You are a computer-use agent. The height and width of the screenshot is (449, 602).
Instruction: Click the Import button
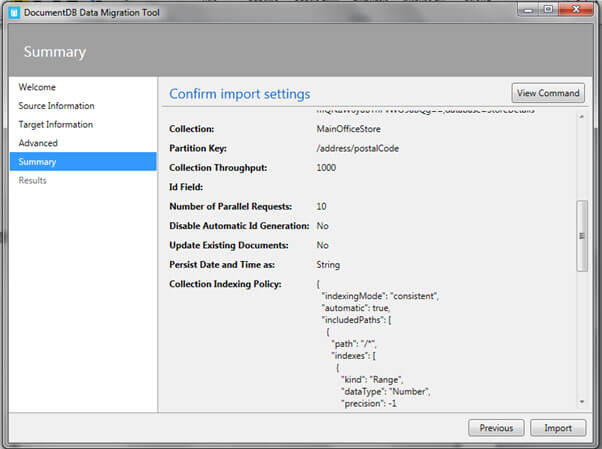point(558,428)
